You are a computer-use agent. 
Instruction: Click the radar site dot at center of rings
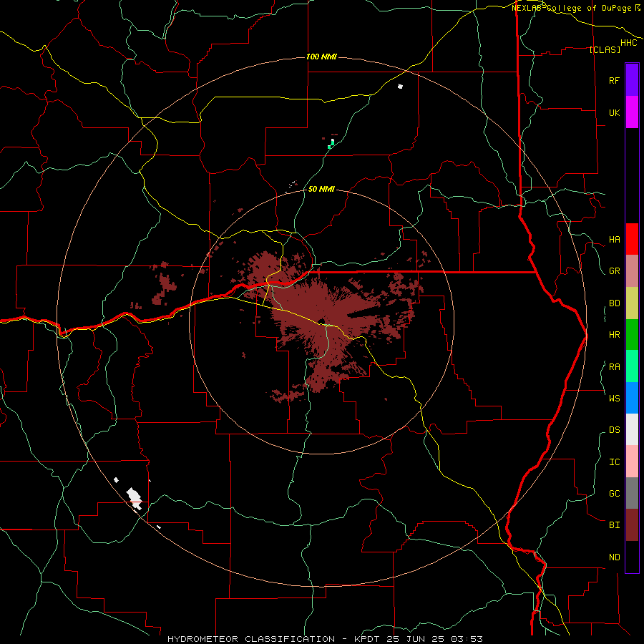tap(321, 321)
